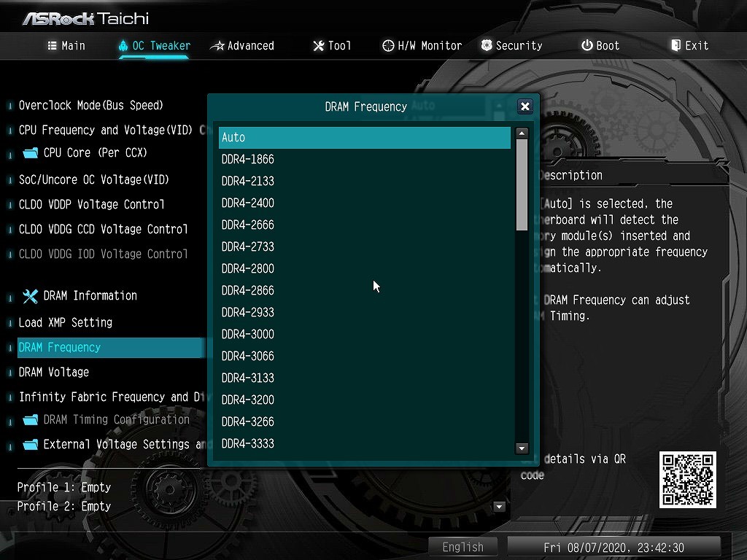Image resolution: width=747 pixels, height=560 pixels.
Task: Select DDR4-2933 option
Action: pyautogui.click(x=365, y=312)
